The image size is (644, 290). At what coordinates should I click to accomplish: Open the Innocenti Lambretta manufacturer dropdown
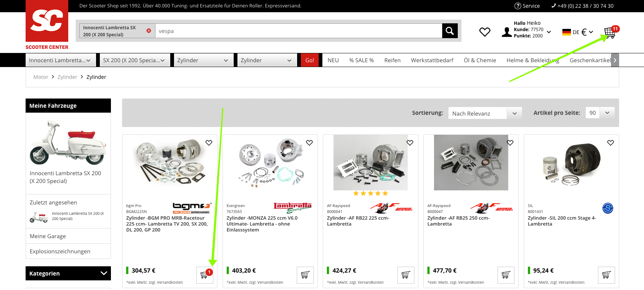[x=61, y=60]
